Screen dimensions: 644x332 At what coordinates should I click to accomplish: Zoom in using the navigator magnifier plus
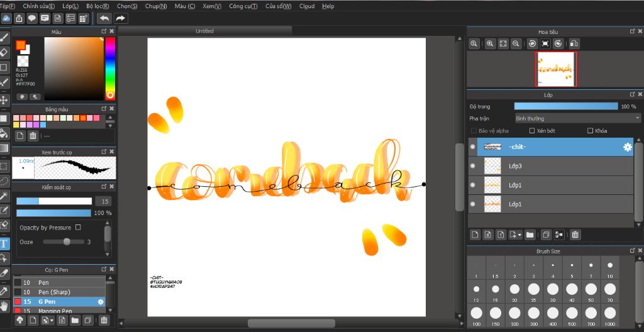[x=489, y=43]
